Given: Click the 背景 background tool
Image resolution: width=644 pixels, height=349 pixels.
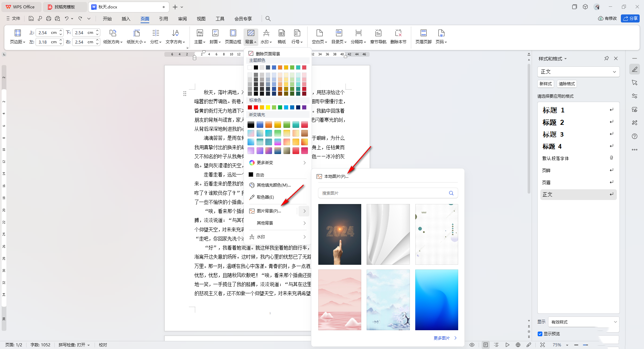Looking at the screenshot, I should tap(251, 37).
